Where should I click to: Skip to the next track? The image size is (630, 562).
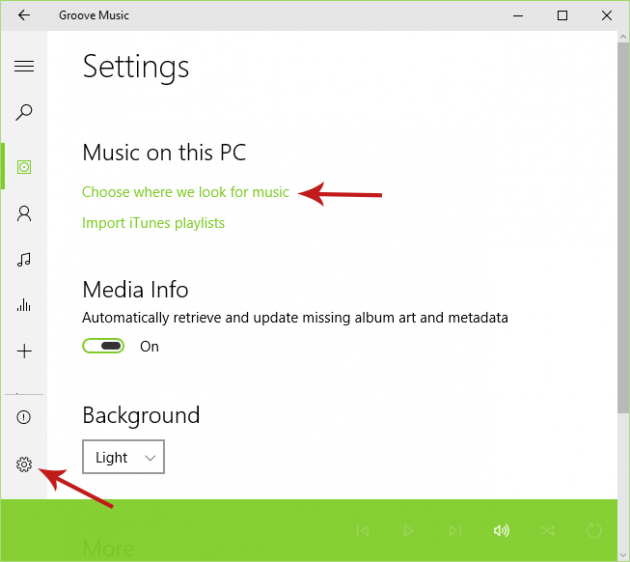[455, 530]
